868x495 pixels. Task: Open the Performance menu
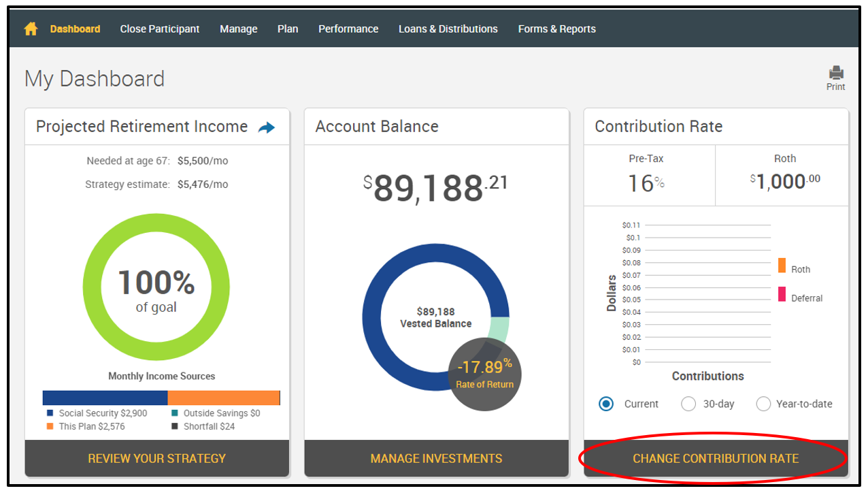point(348,29)
